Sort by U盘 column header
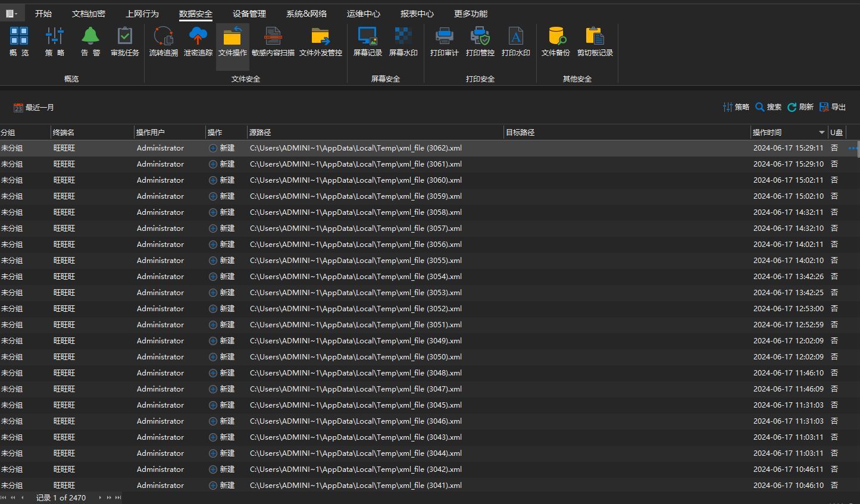 pyautogui.click(x=837, y=132)
